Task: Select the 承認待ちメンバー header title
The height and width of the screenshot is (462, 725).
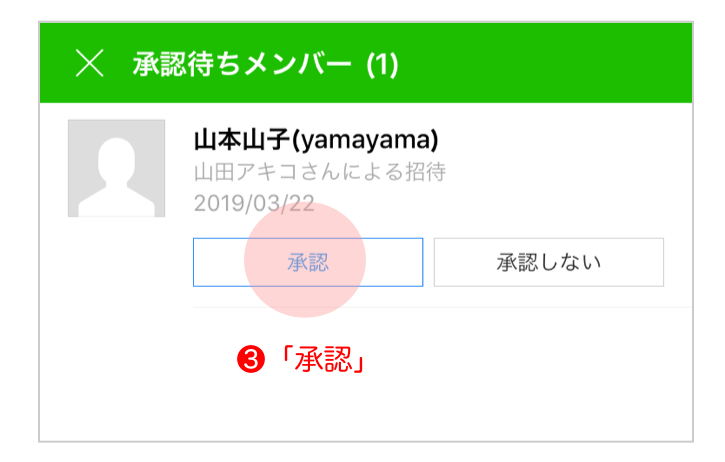Action: (242, 64)
